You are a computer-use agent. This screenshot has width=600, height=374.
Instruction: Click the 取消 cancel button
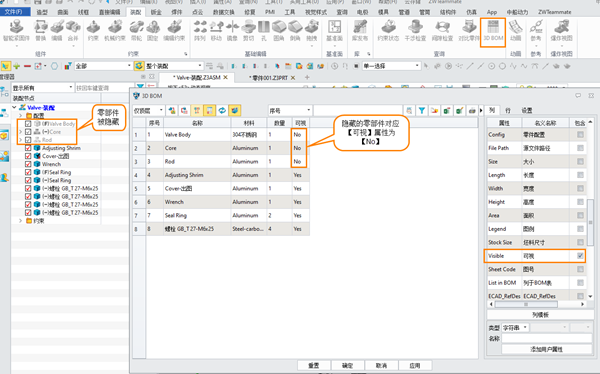pyautogui.click(x=382, y=365)
